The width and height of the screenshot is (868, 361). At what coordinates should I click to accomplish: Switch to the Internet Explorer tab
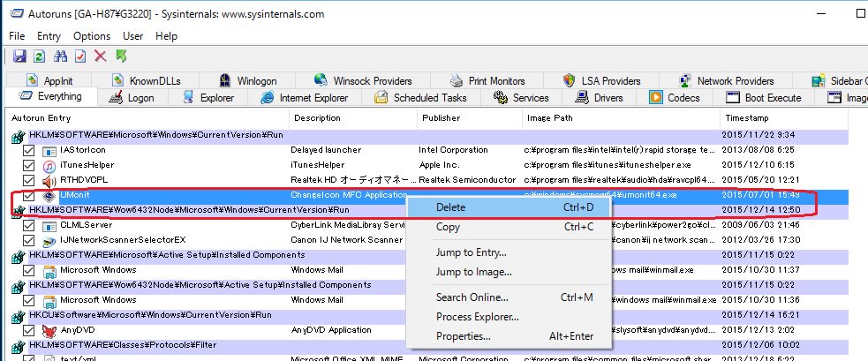pyautogui.click(x=305, y=98)
